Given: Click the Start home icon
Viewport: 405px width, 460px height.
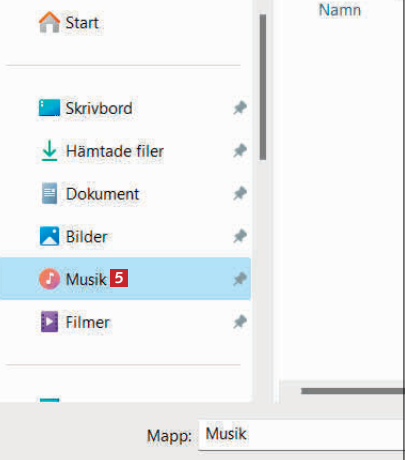Looking at the screenshot, I should [x=49, y=22].
